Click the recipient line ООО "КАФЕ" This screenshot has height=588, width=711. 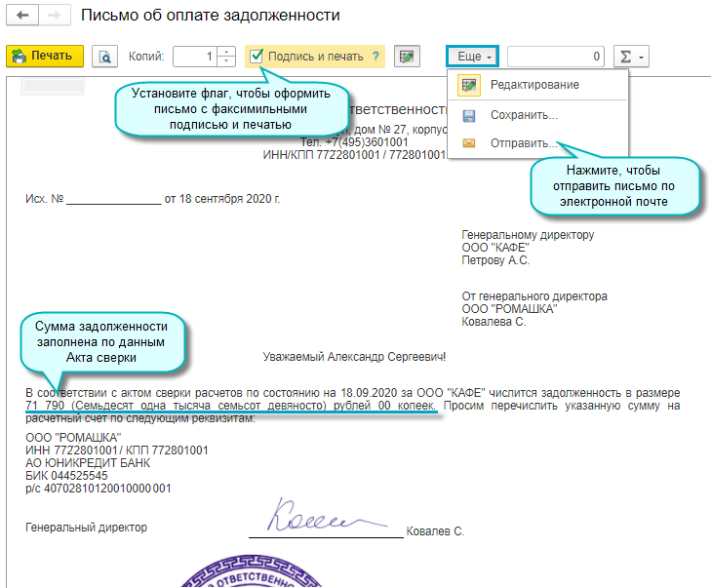click(x=495, y=248)
